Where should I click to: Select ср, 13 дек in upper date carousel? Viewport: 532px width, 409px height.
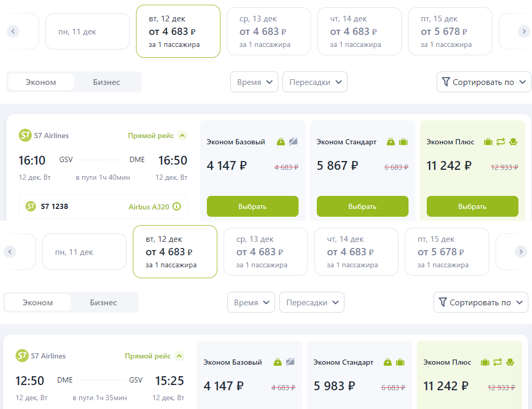click(x=269, y=31)
